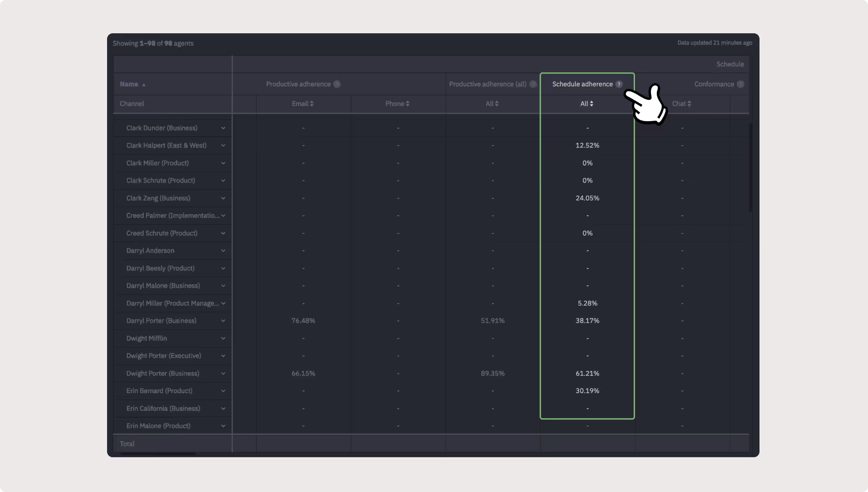Click the Total row label
Viewport: 868px width, 492px height.
tap(127, 444)
